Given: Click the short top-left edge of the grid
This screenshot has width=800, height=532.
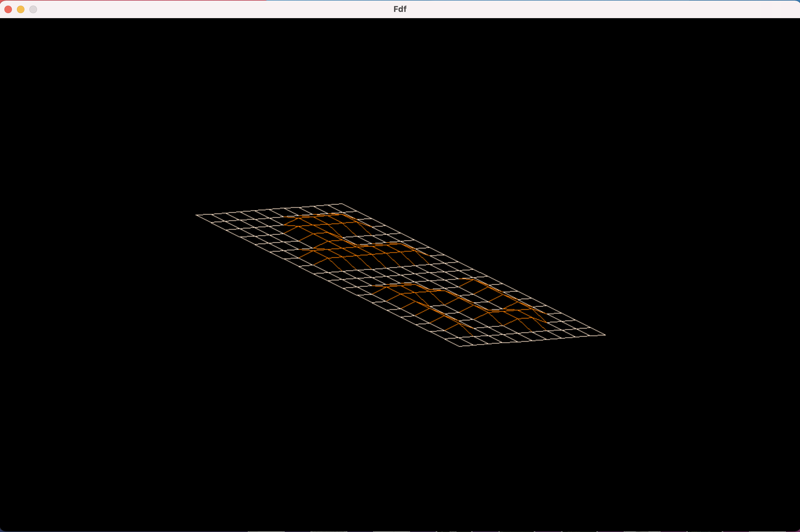Looking at the screenshot, I should click(x=269, y=210).
